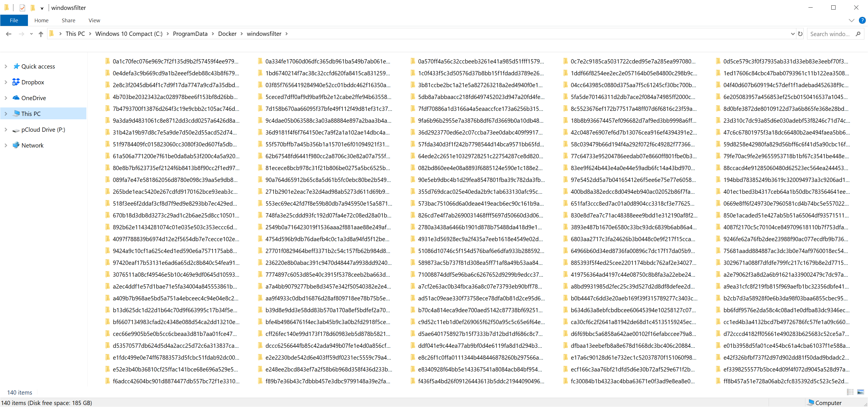Click the New folder quick access icon

pos(33,8)
